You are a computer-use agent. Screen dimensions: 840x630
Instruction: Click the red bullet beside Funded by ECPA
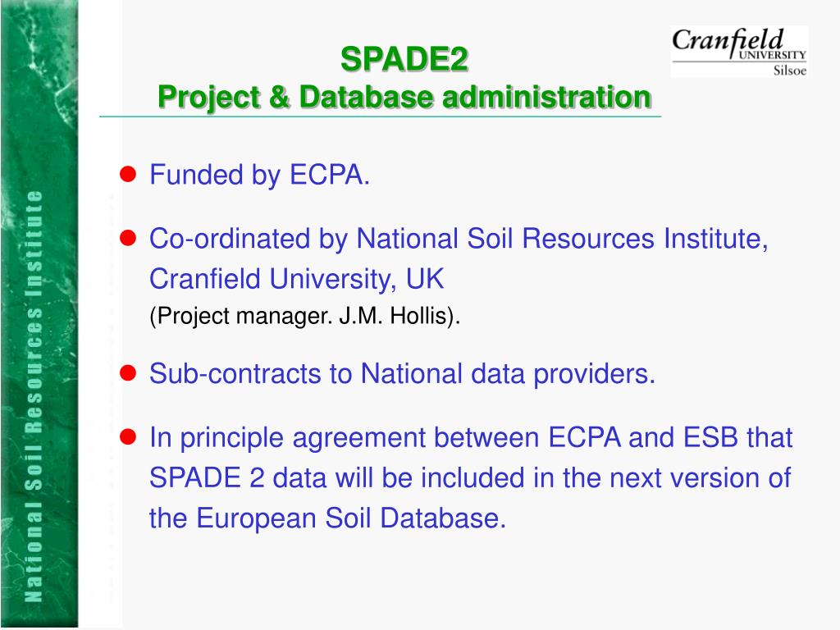[x=128, y=174]
